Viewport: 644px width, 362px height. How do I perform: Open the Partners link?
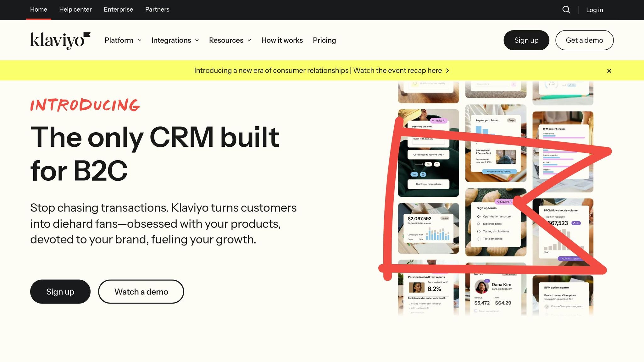(x=157, y=9)
